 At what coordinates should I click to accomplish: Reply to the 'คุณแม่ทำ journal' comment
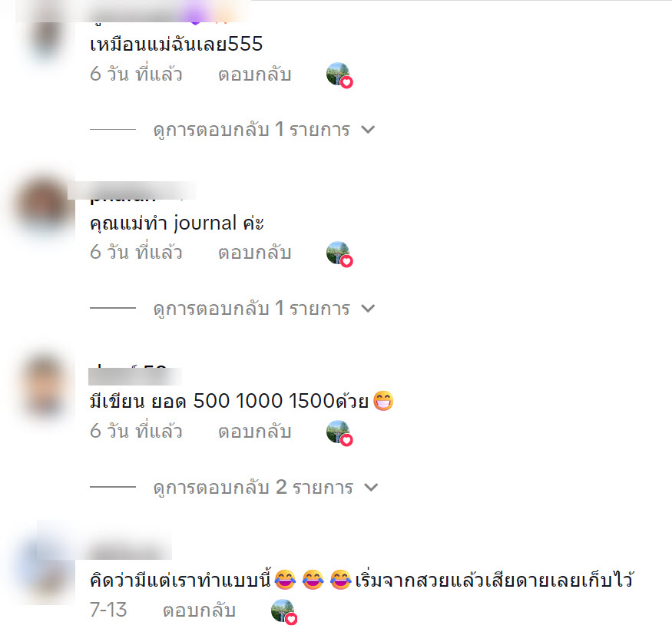click(254, 253)
